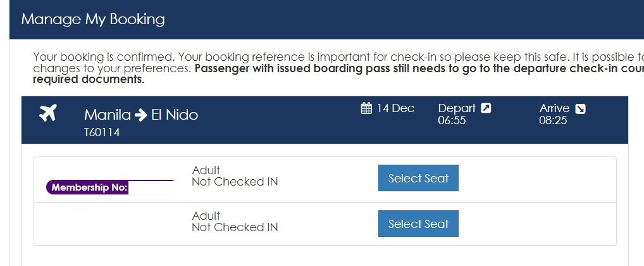Viewport: 644px width, 266px height.
Task: Click the Depart label in flight header
Action: 457,108
